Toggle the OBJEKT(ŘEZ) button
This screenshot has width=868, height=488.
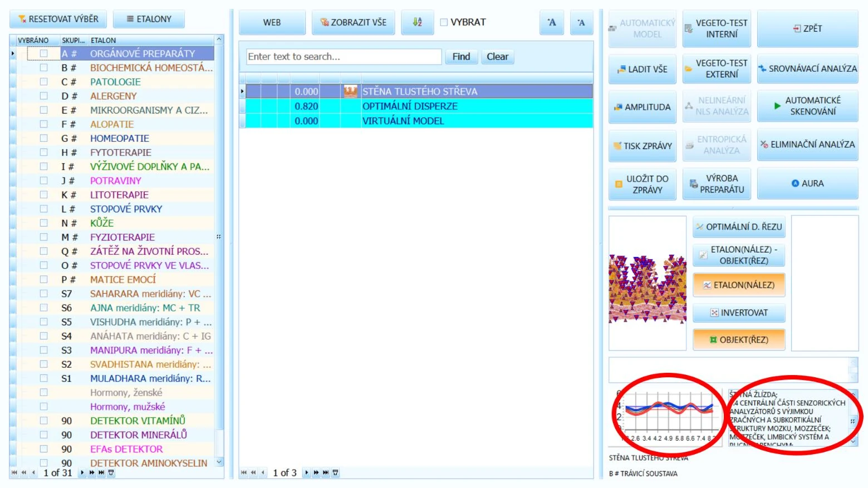click(739, 339)
